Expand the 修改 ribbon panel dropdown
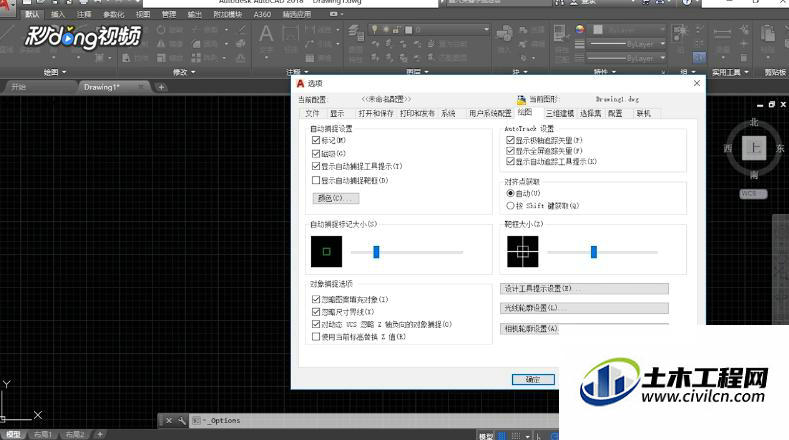 point(184,72)
